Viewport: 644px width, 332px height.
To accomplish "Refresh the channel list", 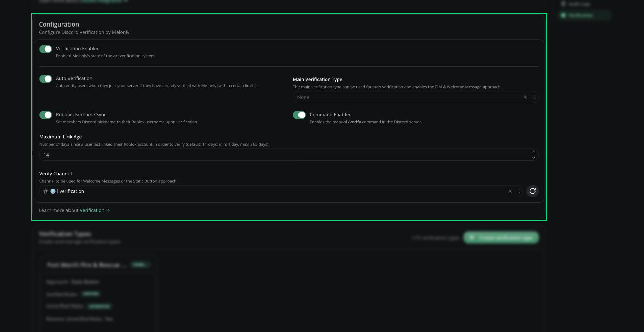I will tap(533, 191).
